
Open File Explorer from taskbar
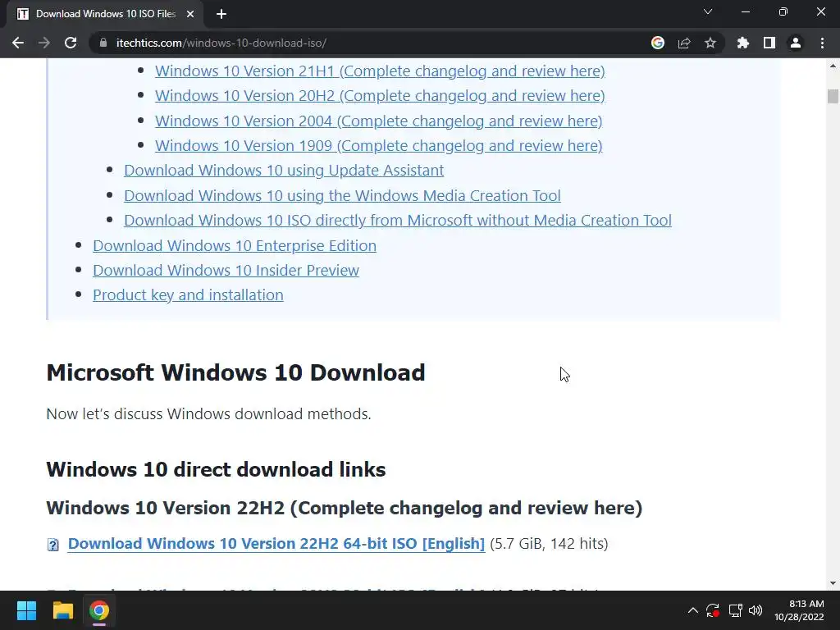pos(62,610)
